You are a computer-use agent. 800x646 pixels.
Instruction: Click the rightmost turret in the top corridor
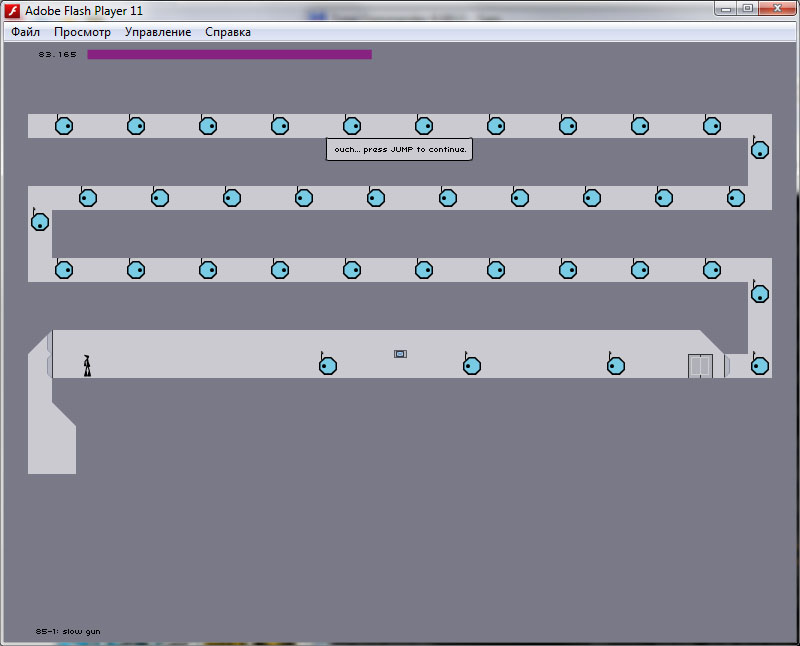(x=712, y=125)
